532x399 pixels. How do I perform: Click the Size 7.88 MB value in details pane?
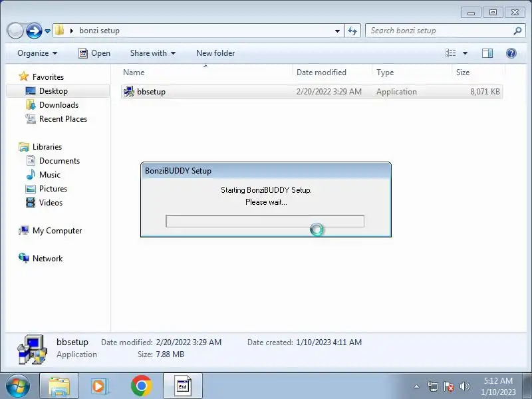pos(170,354)
